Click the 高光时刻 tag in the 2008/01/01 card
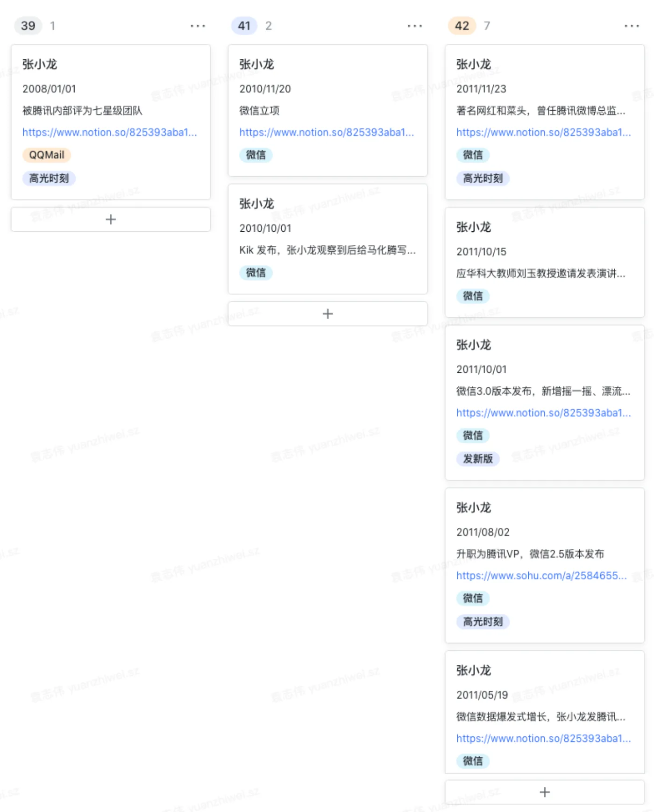 click(49, 178)
